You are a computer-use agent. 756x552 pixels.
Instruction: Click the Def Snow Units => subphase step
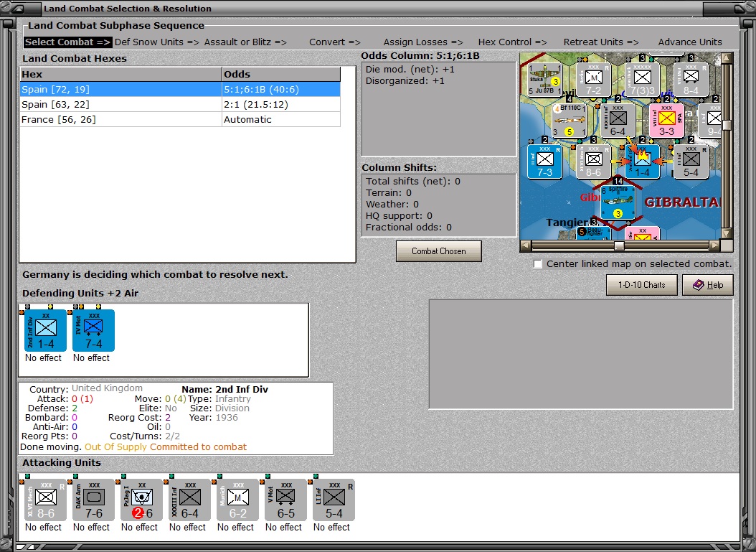click(156, 42)
